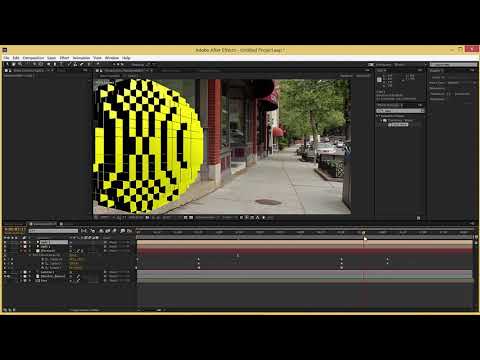Click the second layer's label color swatch
The image size is (480, 360).
coord(25,246)
